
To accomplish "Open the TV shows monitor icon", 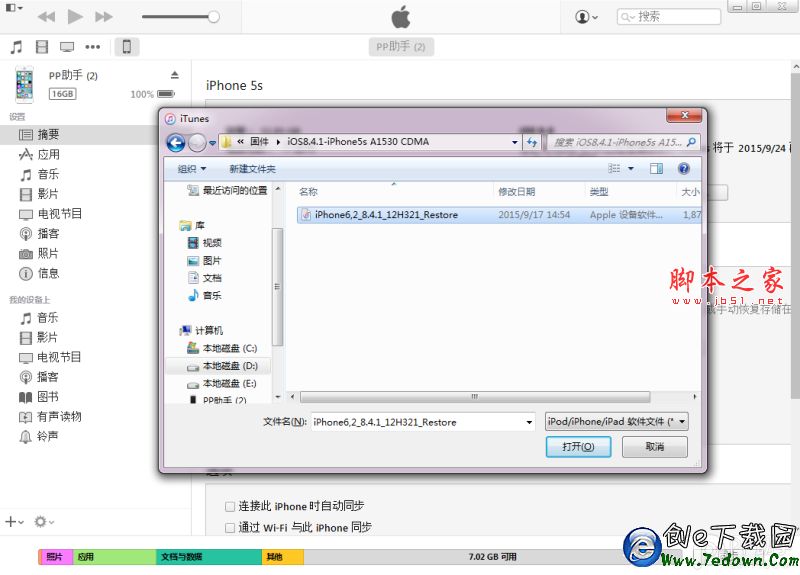I will click(67, 47).
